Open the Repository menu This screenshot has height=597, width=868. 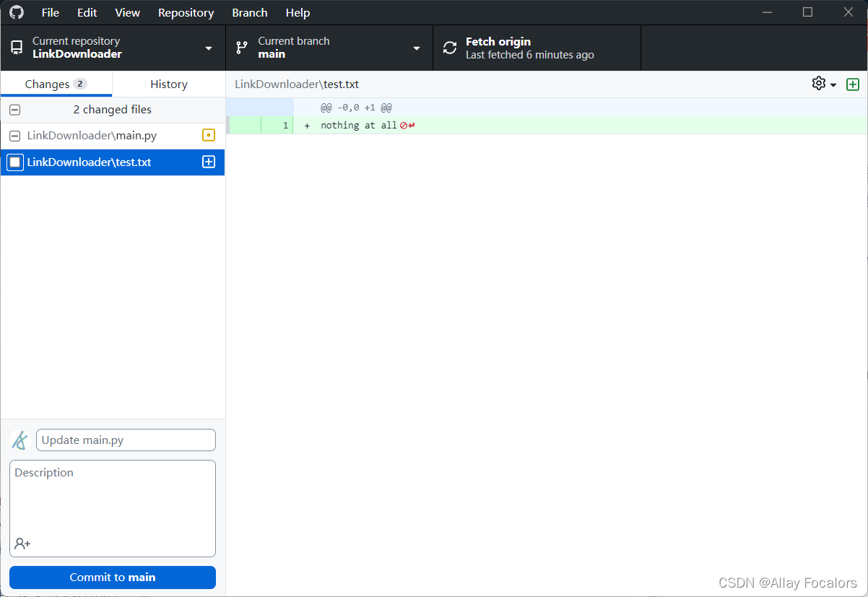[x=186, y=12]
